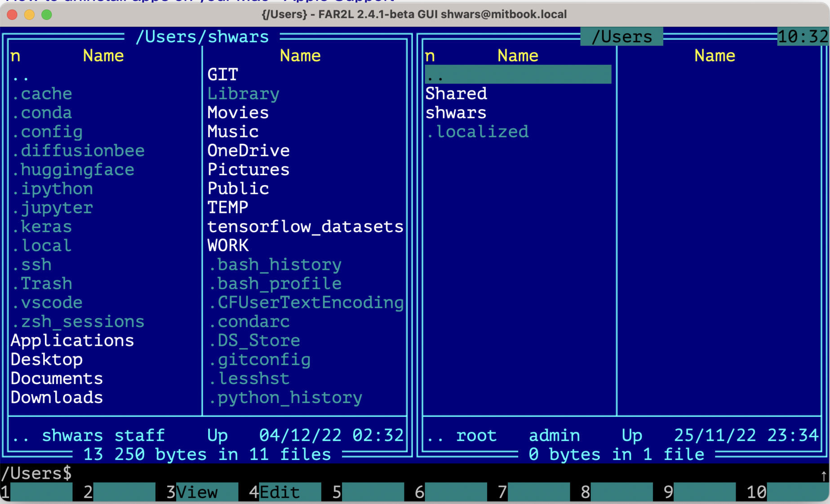Screen dimensions: 830x504
Task: Click the green macOS full-screen button
Action: pyautogui.click(x=47, y=15)
